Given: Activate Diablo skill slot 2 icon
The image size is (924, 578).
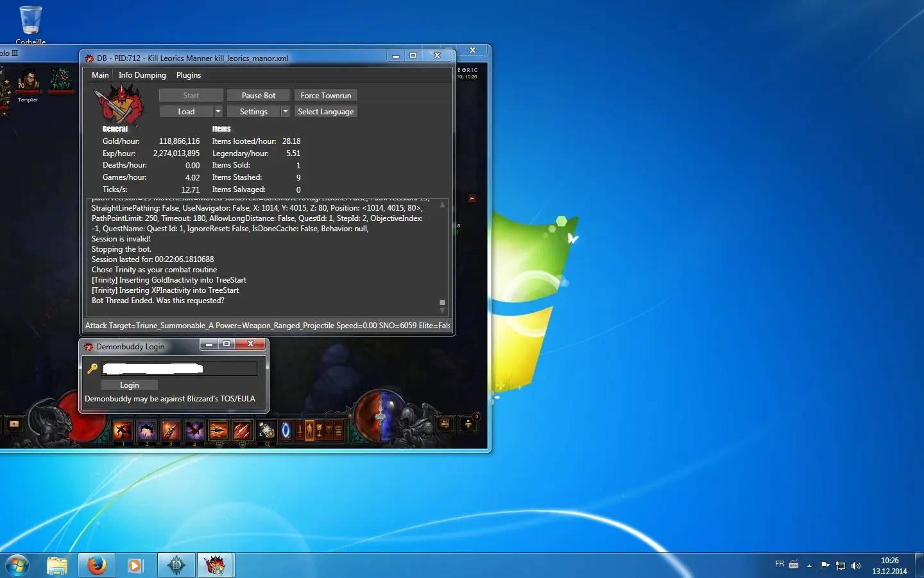Looking at the screenshot, I should 147,430.
